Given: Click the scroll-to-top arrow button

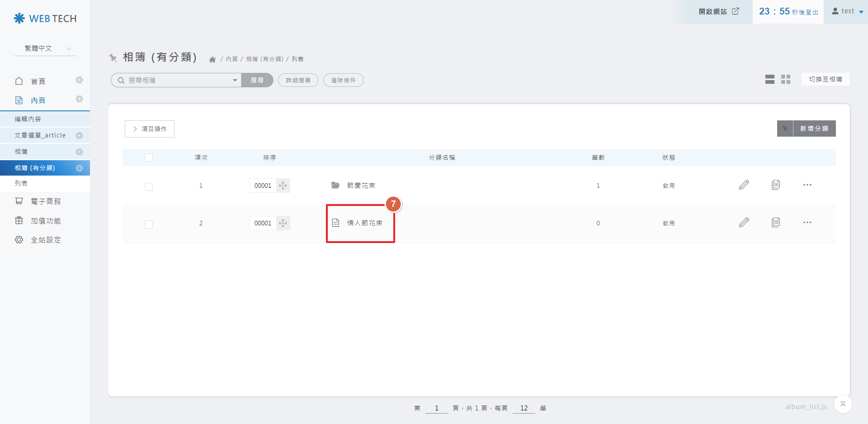Looking at the screenshot, I should (x=843, y=404).
